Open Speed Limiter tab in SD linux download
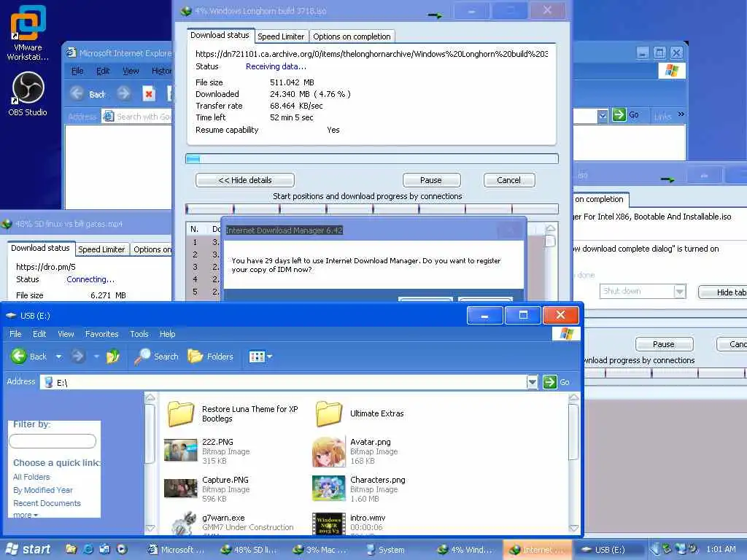The image size is (747, 560). [x=101, y=249]
